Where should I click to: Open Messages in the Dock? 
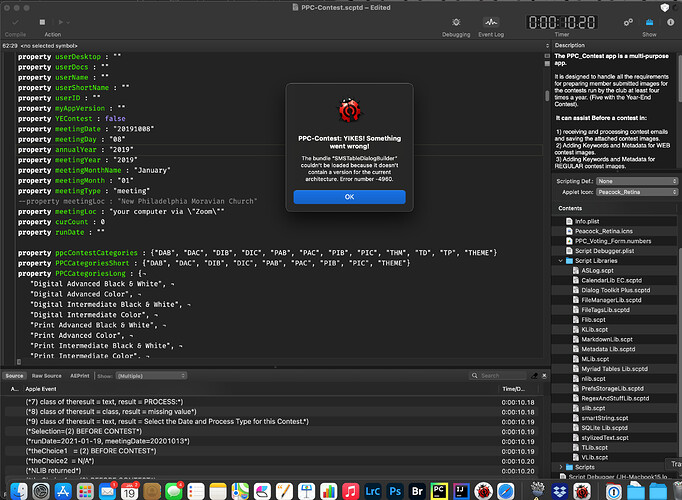174,491
